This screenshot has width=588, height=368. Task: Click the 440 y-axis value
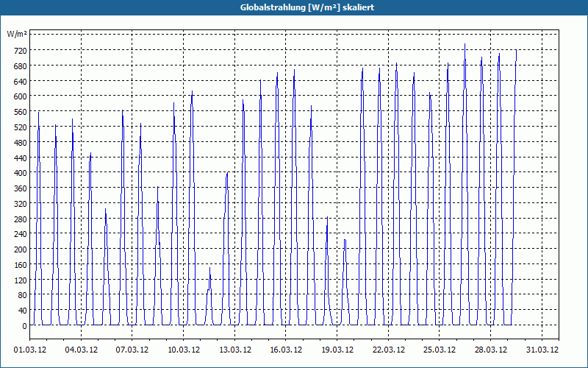[x=20, y=158]
